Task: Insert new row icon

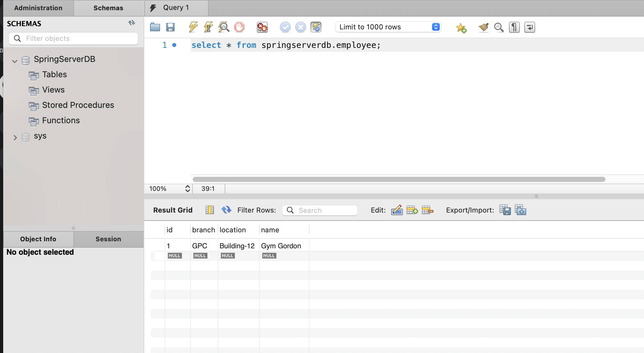Action: 412,210
